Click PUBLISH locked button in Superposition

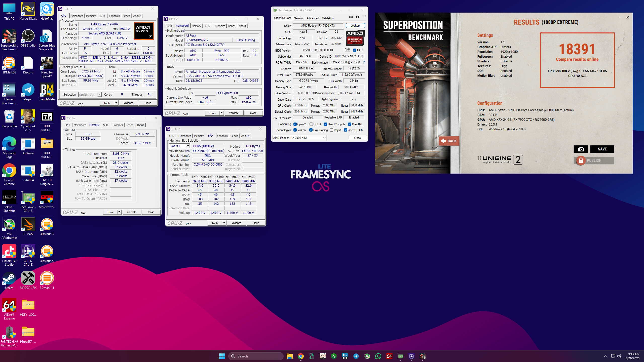(x=594, y=160)
